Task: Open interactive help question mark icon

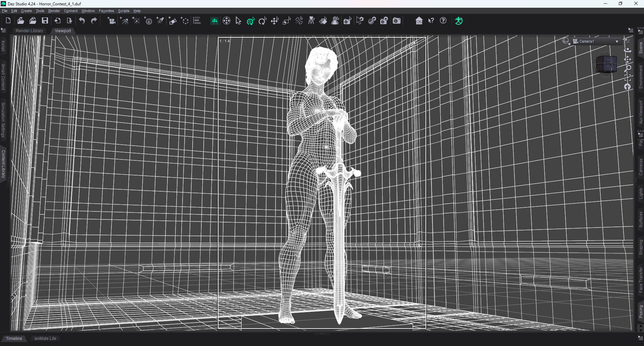Action: (443, 21)
